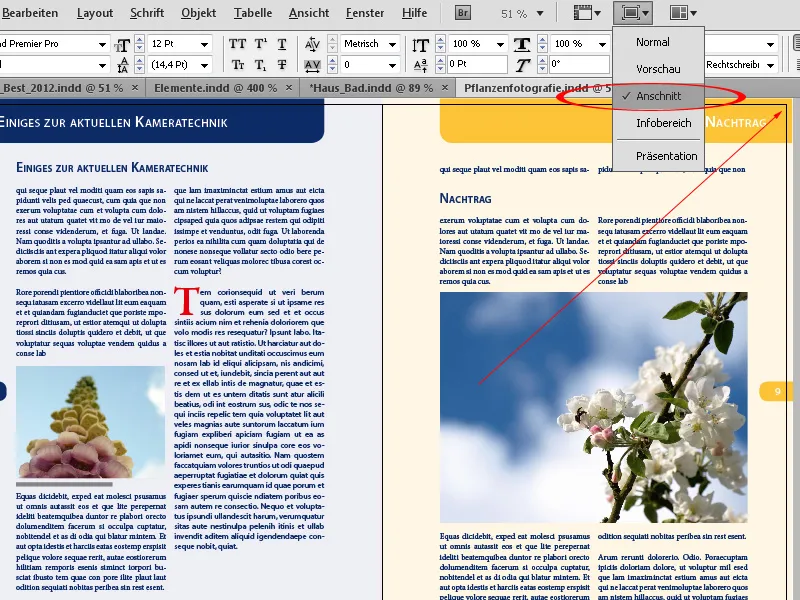
Task: Apply strikethrough formatting
Action: tap(281, 66)
